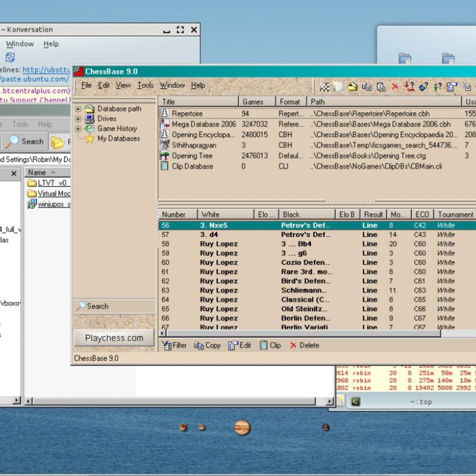Open the paste.ubuntu.com link in Konversation
Viewport: 476px width, 476px height.
[34, 79]
